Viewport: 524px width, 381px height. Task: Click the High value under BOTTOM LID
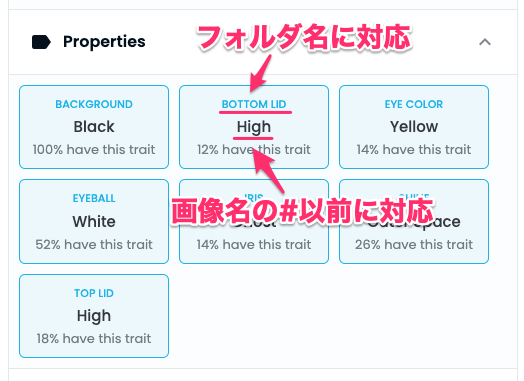pos(254,127)
